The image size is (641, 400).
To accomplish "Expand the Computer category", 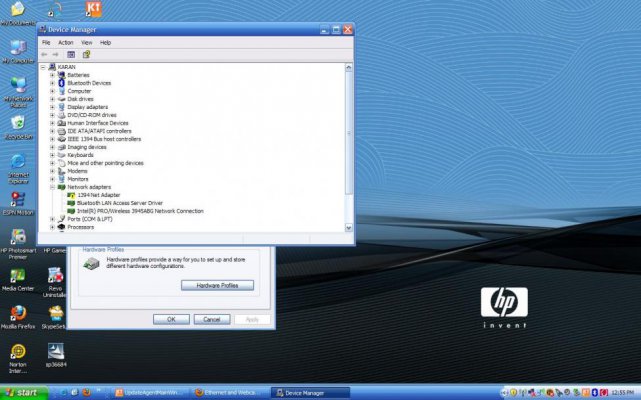I will click(x=52, y=91).
